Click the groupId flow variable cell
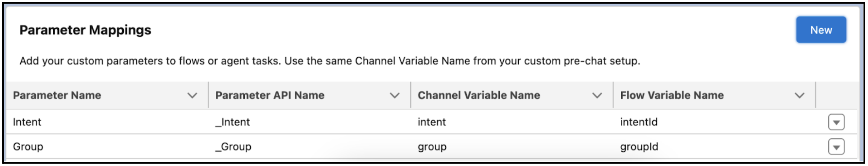 click(x=639, y=147)
